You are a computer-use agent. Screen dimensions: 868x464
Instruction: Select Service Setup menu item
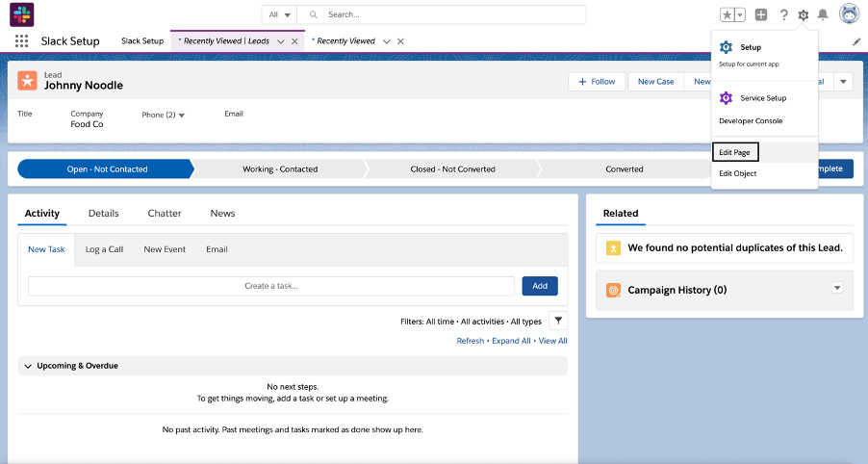point(764,98)
